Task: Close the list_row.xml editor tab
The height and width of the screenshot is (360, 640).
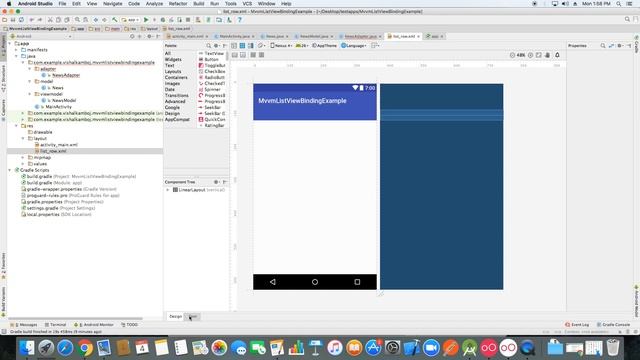Action: pos(418,36)
